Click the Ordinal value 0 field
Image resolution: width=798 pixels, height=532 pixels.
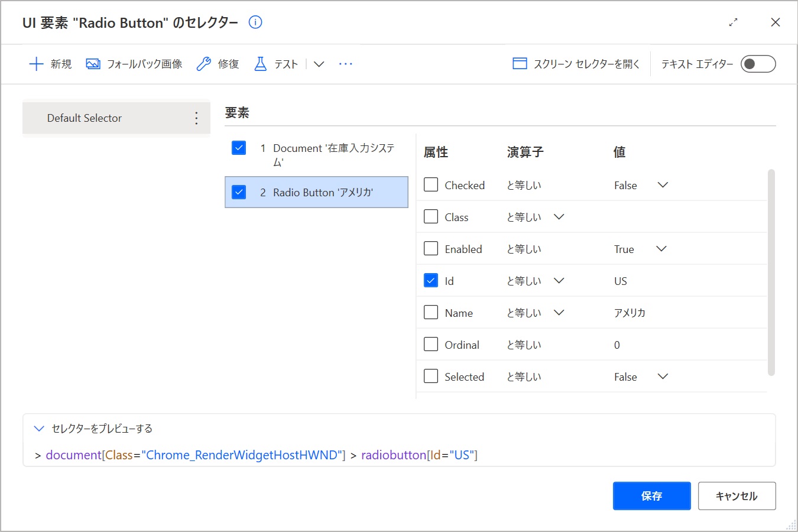click(x=617, y=345)
